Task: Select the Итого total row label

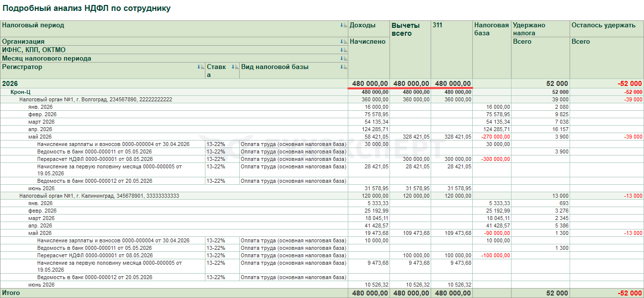Action: point(11,293)
